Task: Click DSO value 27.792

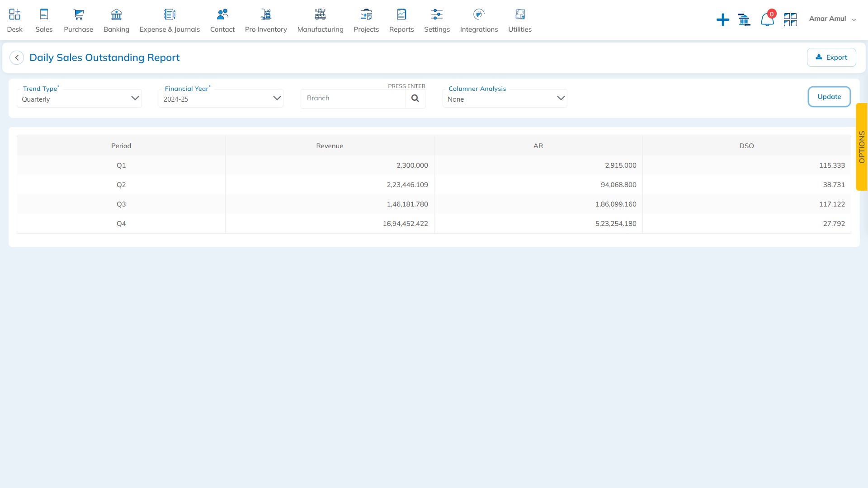Action: click(x=834, y=224)
